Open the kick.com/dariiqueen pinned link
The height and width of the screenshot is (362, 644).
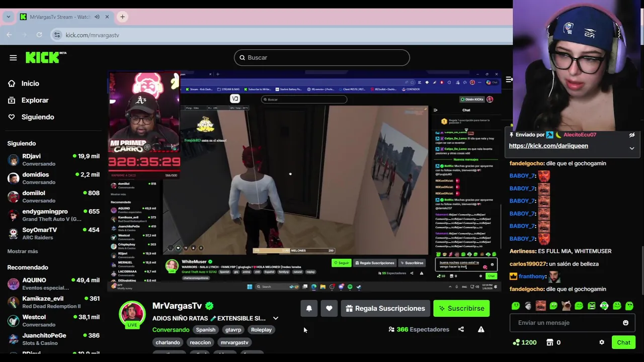pyautogui.click(x=548, y=146)
